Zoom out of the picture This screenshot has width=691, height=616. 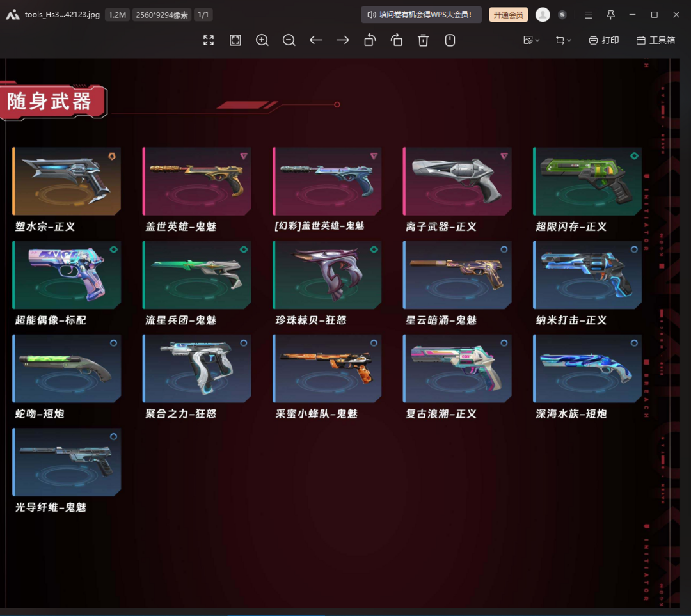point(289,40)
